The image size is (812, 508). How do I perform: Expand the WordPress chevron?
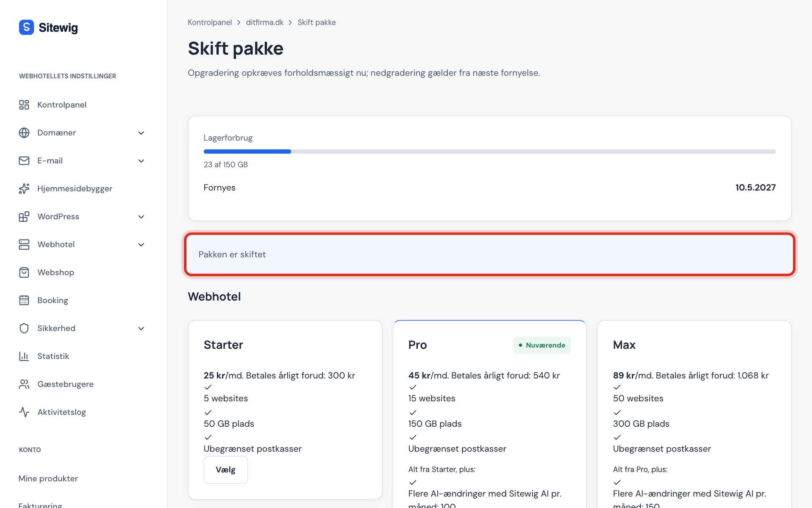(x=141, y=217)
